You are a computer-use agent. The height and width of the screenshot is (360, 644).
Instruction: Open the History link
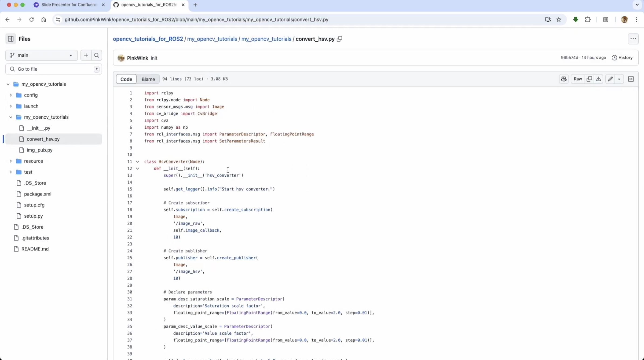622,58
